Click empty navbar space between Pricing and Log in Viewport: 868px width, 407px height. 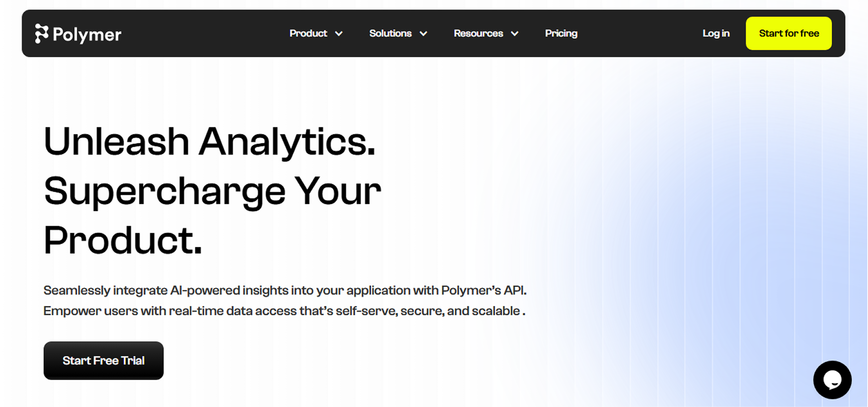[640, 33]
